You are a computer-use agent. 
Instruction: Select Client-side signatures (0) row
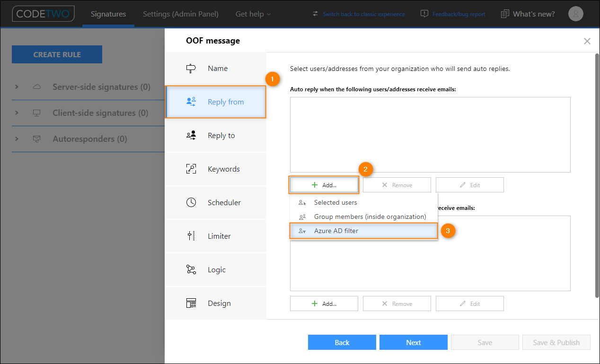click(x=88, y=113)
